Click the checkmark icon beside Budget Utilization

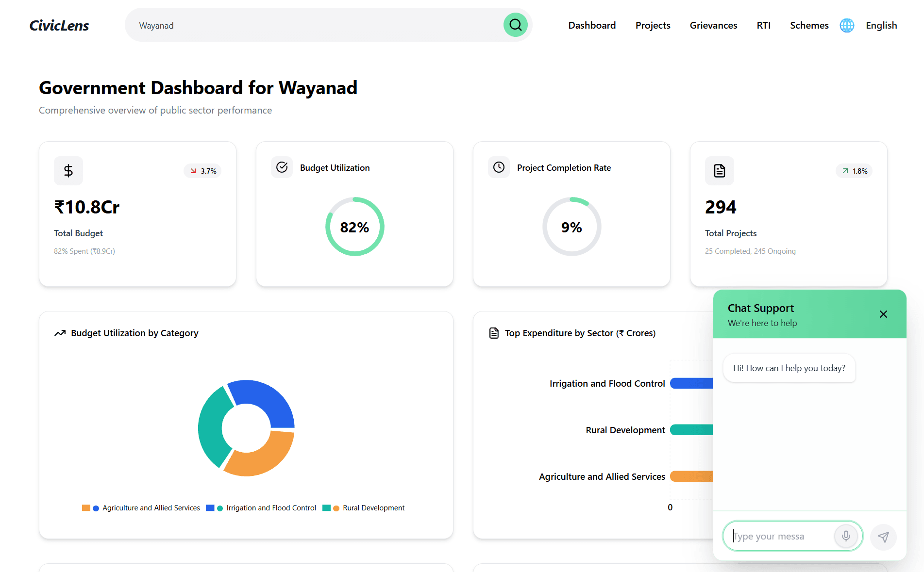(282, 167)
